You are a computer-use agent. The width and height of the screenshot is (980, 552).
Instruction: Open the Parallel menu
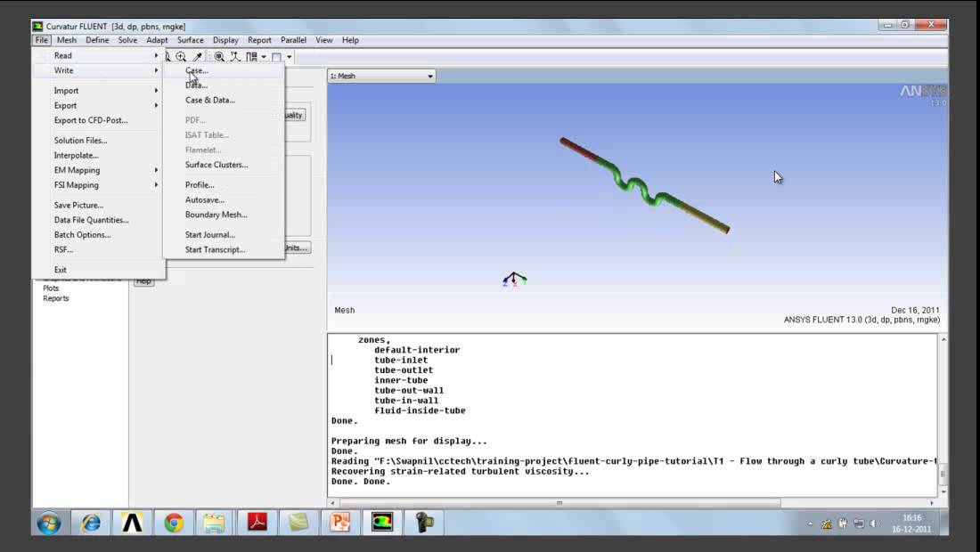[x=293, y=40]
